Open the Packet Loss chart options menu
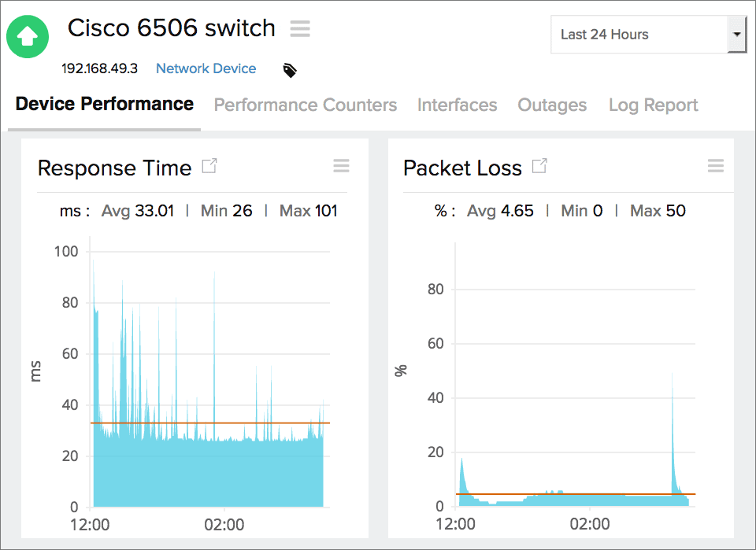Screen dimensions: 756x550 coord(715,165)
